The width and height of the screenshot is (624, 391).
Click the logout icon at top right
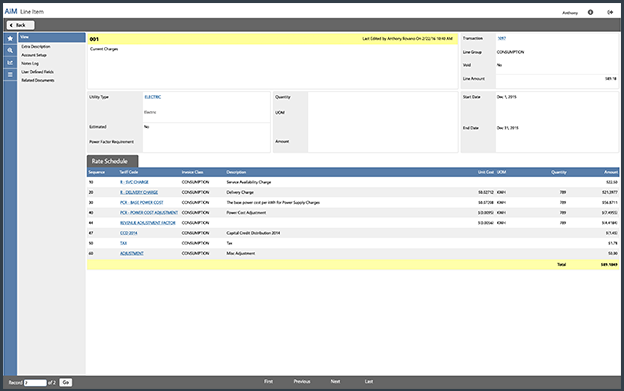tap(610, 12)
